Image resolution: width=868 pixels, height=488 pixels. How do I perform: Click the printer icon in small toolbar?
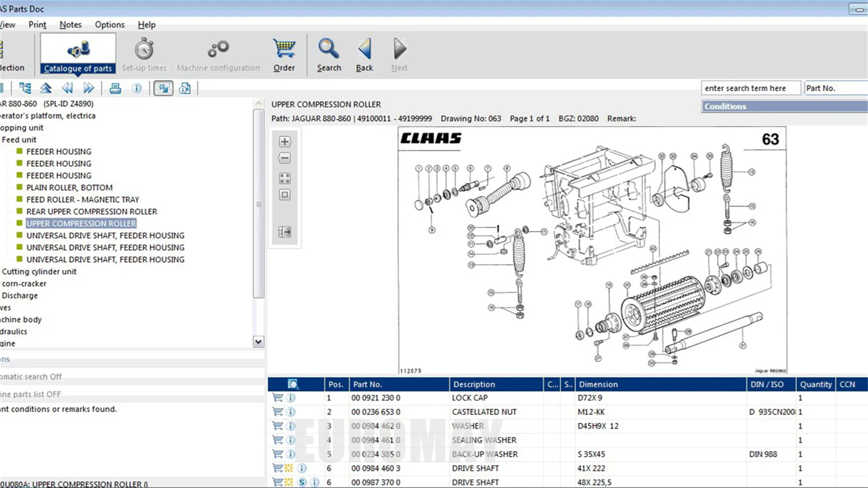point(115,88)
